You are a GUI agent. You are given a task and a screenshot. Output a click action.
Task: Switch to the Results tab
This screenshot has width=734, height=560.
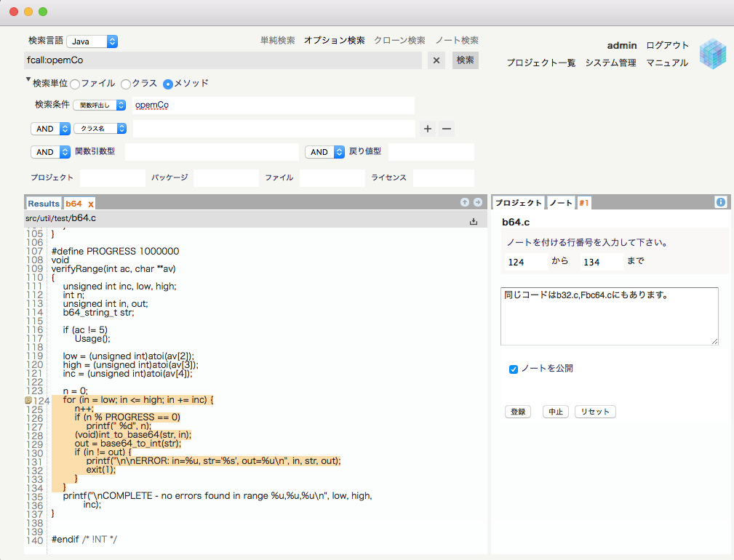point(44,204)
